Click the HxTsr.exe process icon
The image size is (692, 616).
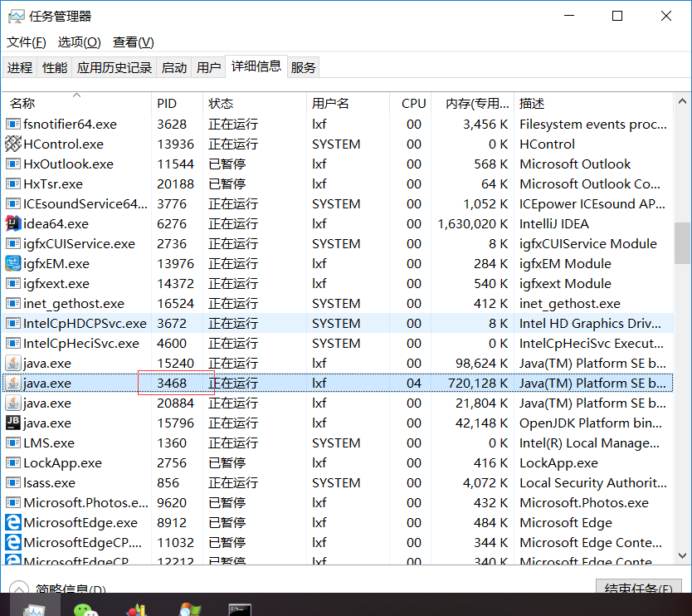13,183
